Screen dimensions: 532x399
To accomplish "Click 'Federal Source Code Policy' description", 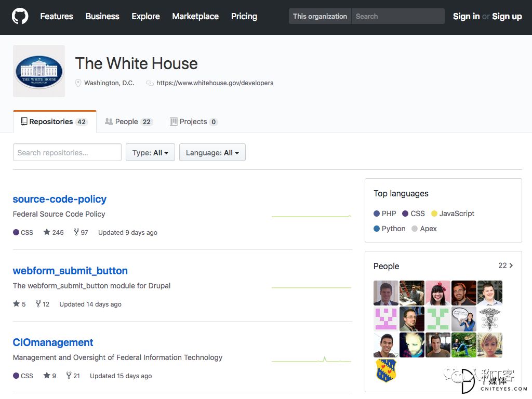I will 59,214.
